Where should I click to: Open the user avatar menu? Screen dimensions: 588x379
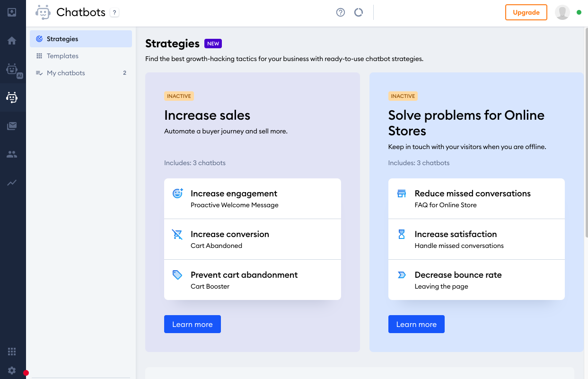[x=562, y=13]
